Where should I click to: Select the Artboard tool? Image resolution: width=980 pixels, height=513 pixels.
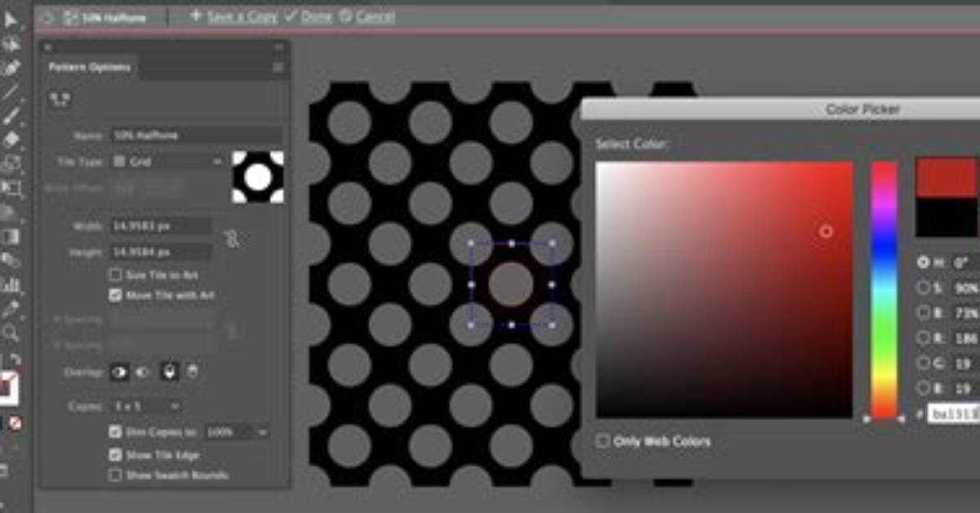click(x=11, y=189)
